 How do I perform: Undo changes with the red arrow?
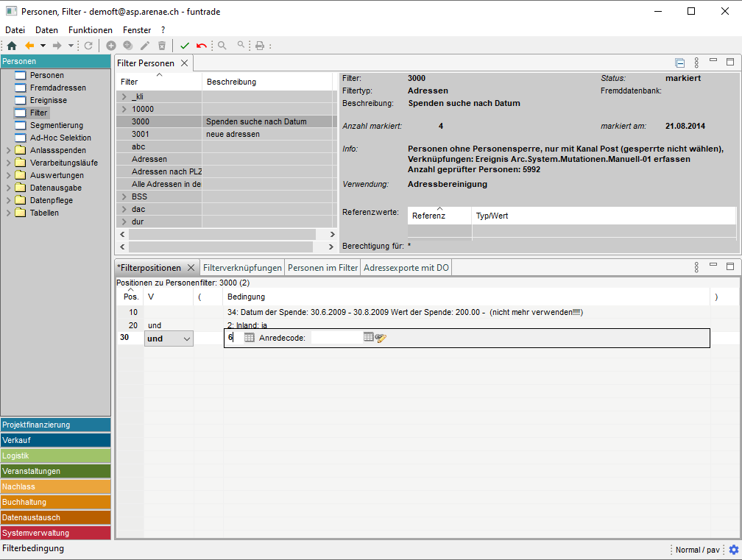click(201, 46)
